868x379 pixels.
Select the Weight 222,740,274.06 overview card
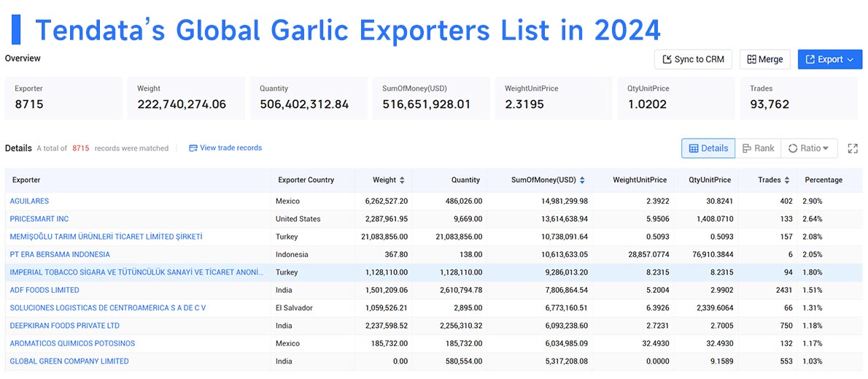pyautogui.click(x=186, y=98)
